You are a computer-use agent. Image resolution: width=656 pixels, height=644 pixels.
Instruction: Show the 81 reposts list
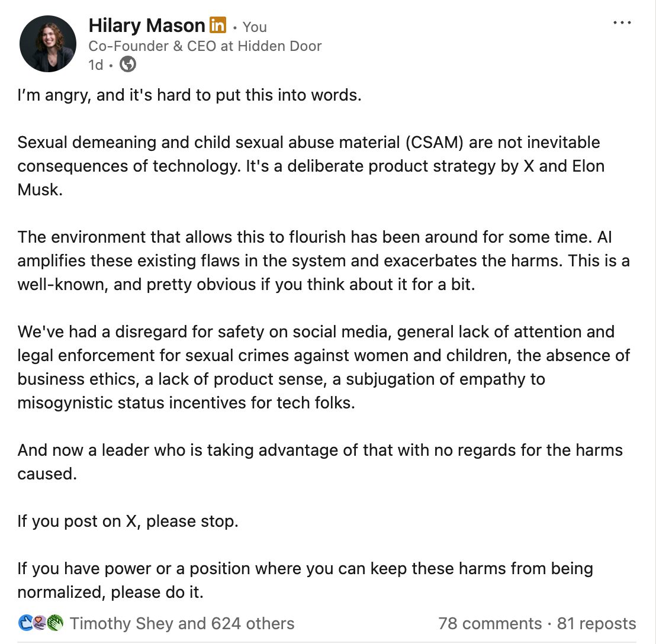tap(596, 623)
